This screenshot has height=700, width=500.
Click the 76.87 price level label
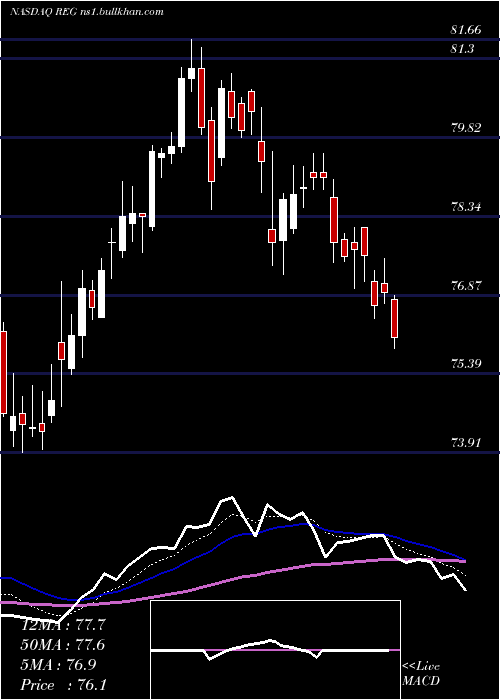(x=467, y=285)
